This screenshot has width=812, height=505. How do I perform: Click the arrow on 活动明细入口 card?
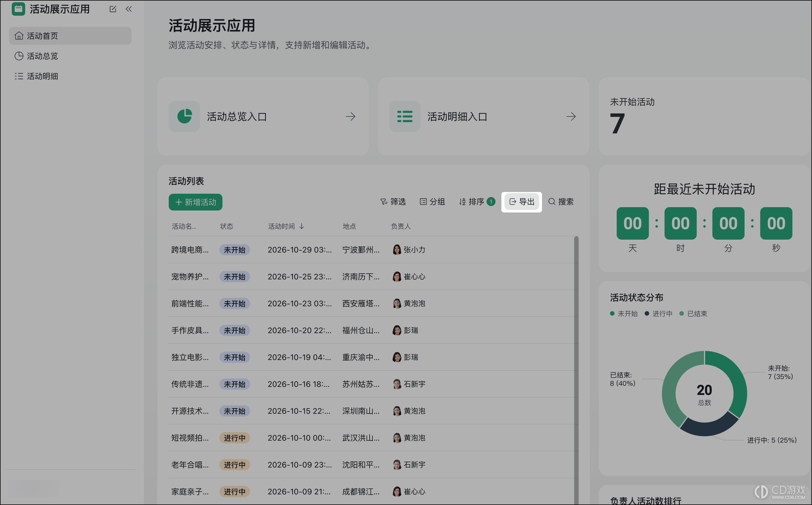click(x=571, y=116)
